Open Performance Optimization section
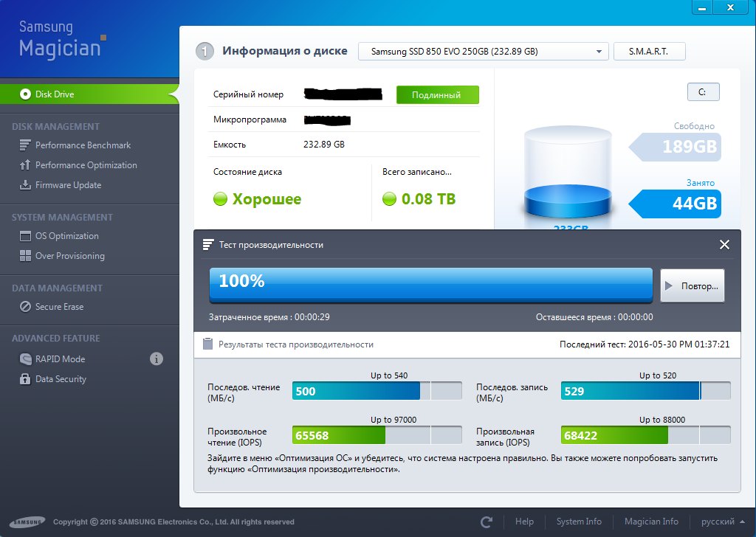 [x=86, y=165]
